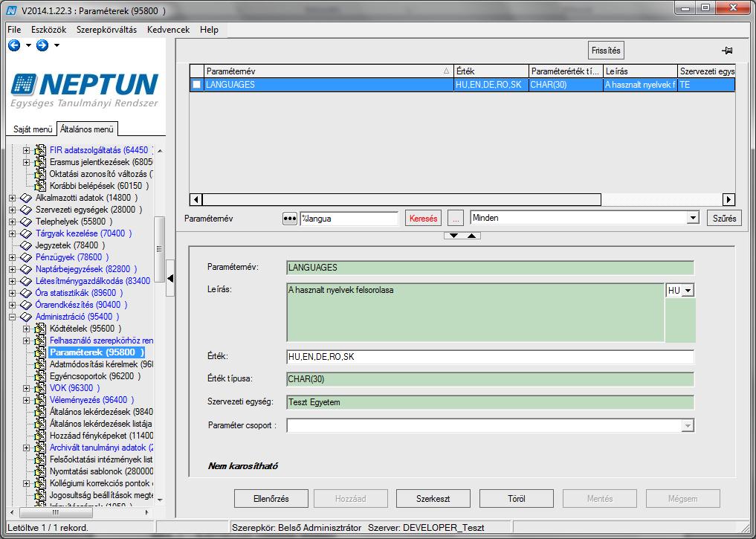Image resolution: width=756 pixels, height=539 pixels.
Task: Select Órarendkészítés (90400) in the tree
Action: coord(81,305)
